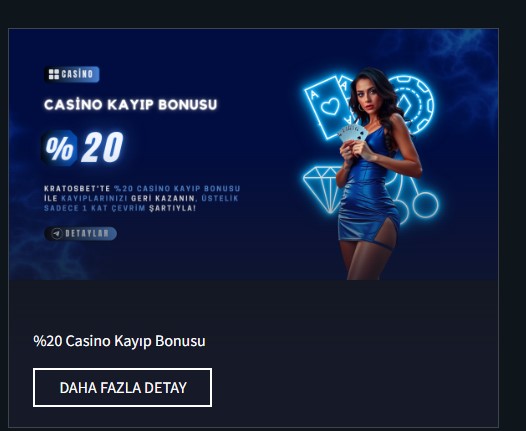Click the Telegram paper-plane icon beside DETAYLAR
Viewport: 526px width, 431px height.
tap(57, 234)
